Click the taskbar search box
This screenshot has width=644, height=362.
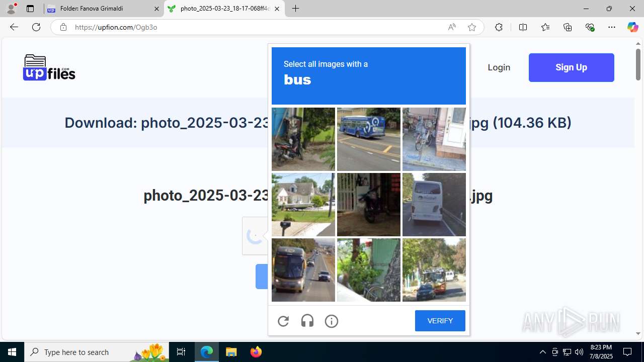97,352
